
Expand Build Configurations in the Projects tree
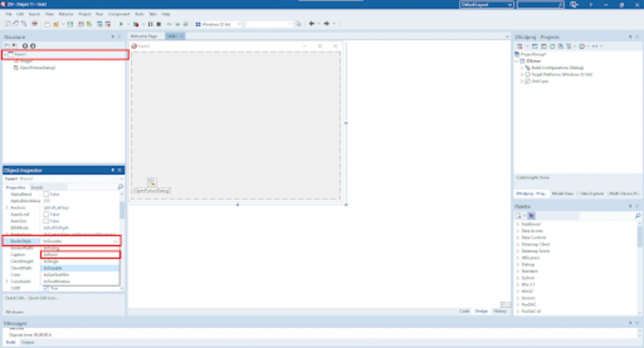(523, 68)
